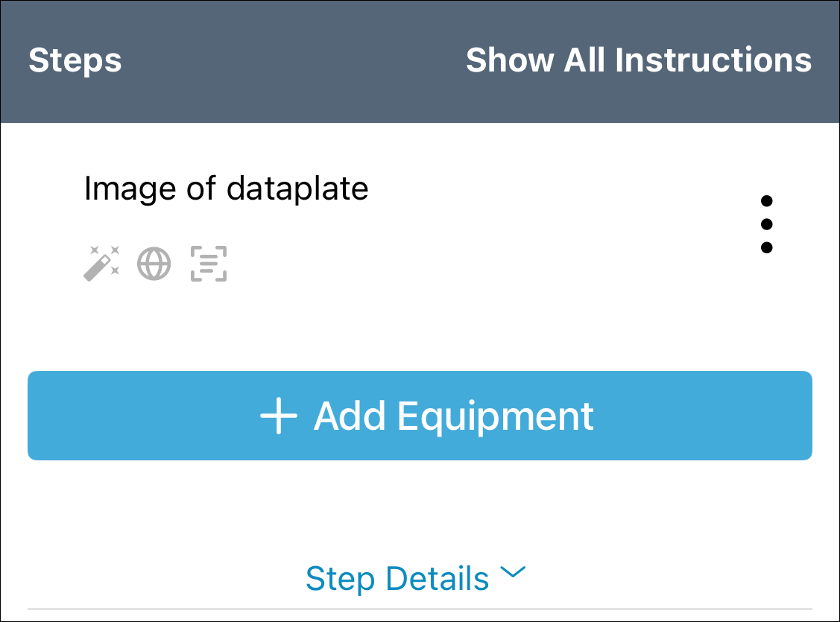Click the blue Add Equipment bar
Screen dimensions: 840x622
click(420, 416)
